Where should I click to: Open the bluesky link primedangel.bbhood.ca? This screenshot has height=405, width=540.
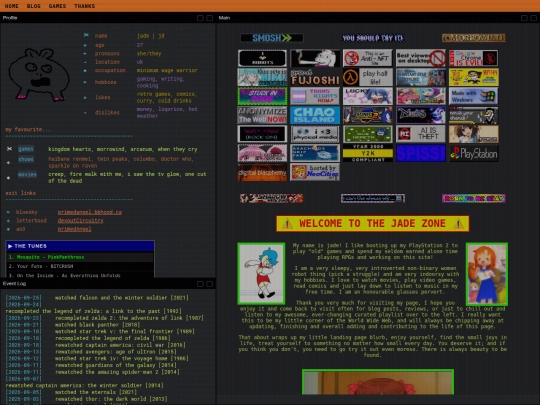(x=90, y=212)
